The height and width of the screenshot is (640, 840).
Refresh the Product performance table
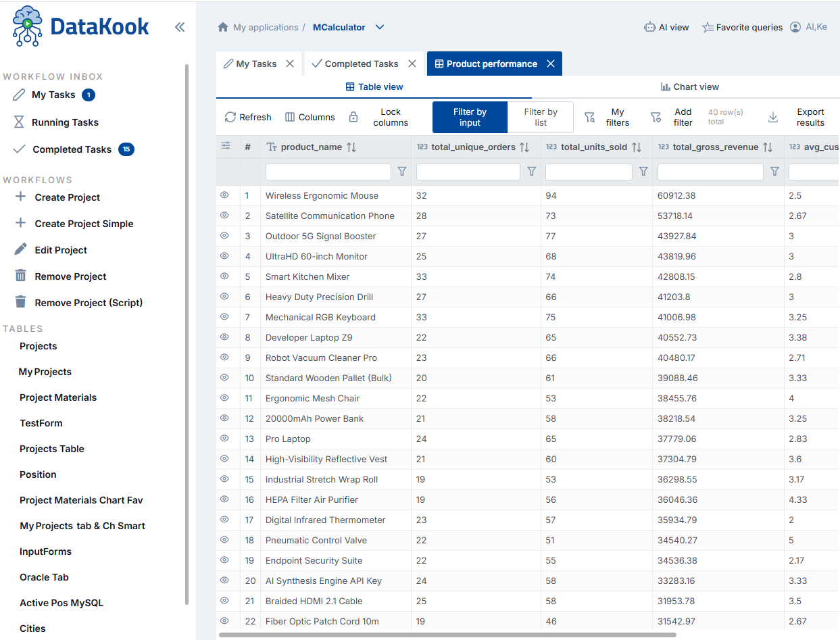tap(247, 117)
